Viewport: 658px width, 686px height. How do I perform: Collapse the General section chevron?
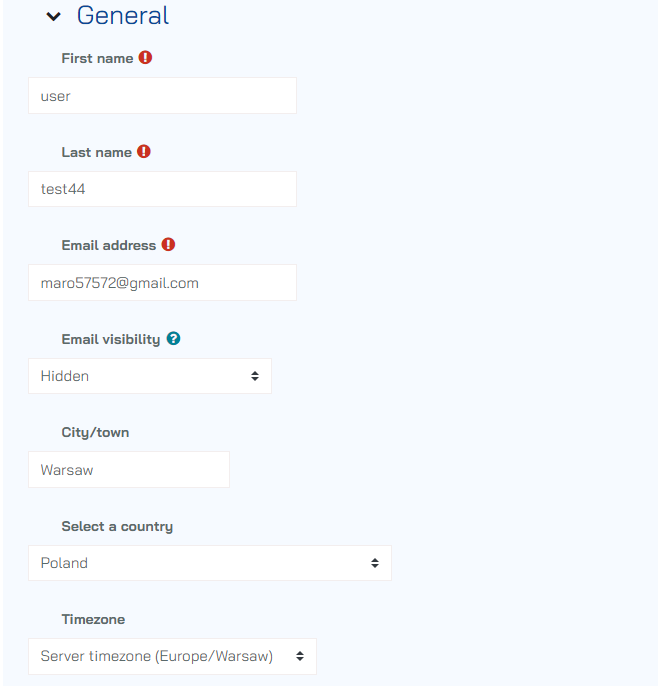54,17
